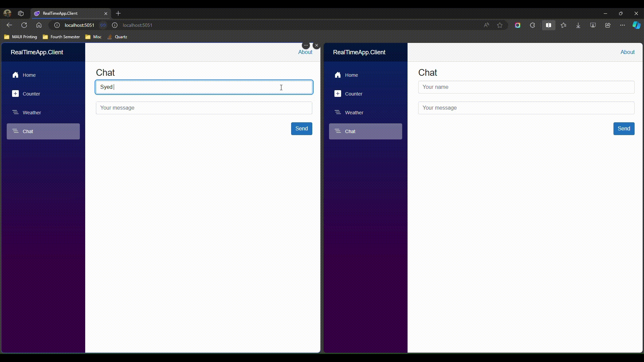This screenshot has height=362, width=644.
Task: Click Counter plus icon in right pane
Action: point(338,94)
